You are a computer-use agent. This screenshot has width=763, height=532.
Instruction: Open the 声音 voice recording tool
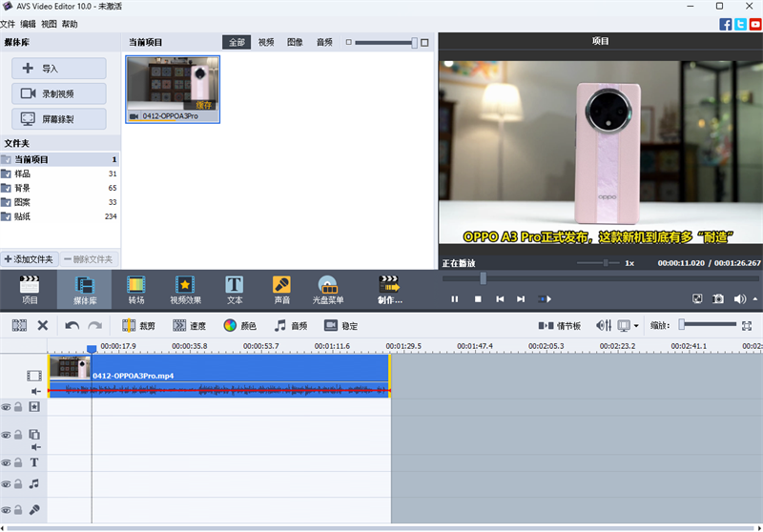(282, 289)
